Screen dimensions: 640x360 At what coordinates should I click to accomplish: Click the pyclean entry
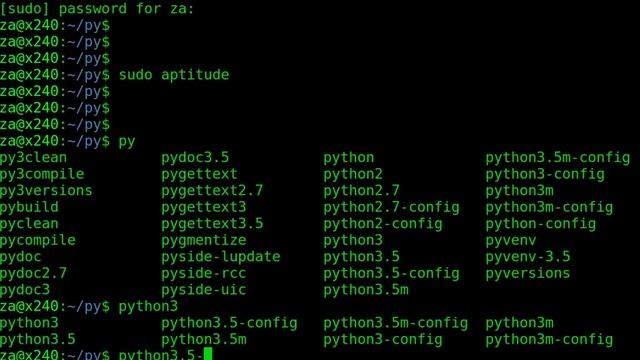29,224
